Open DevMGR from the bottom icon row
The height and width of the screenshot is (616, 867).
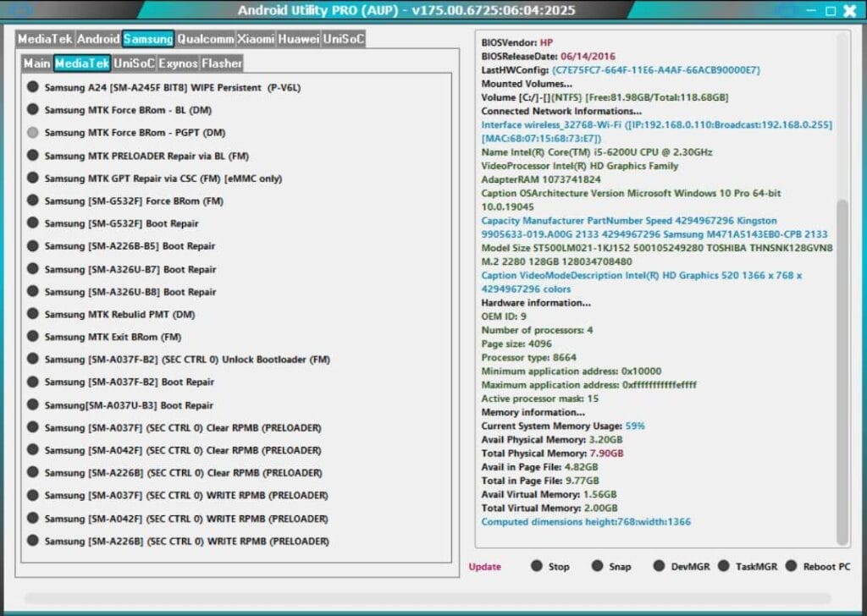coord(660,566)
